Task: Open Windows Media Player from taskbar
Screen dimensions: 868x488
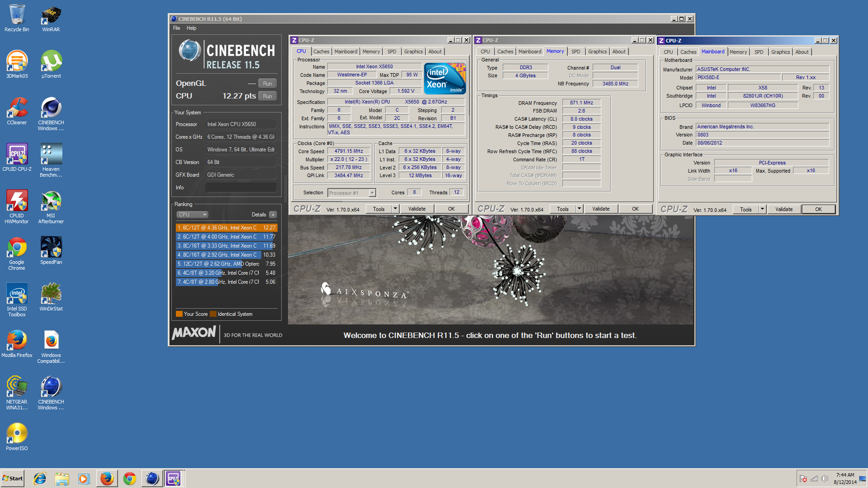Action: click(x=84, y=479)
